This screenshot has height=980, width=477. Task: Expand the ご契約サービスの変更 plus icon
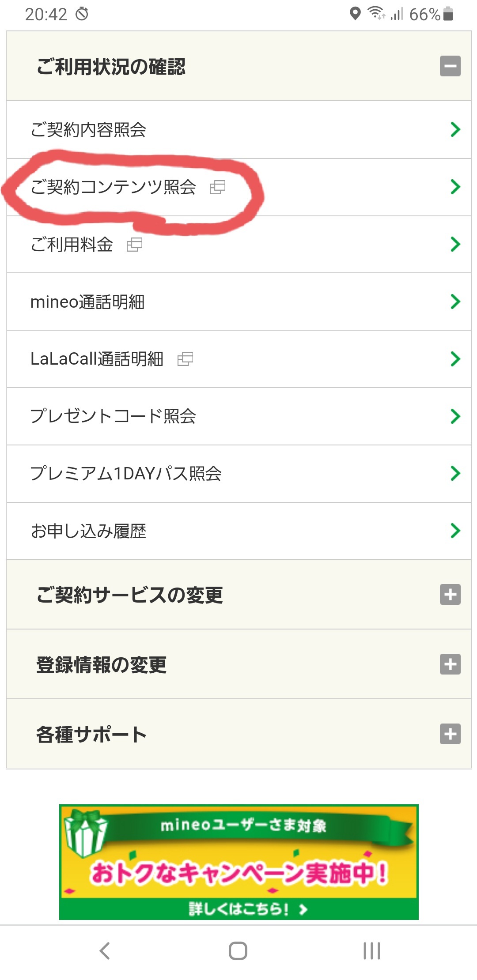click(x=450, y=594)
